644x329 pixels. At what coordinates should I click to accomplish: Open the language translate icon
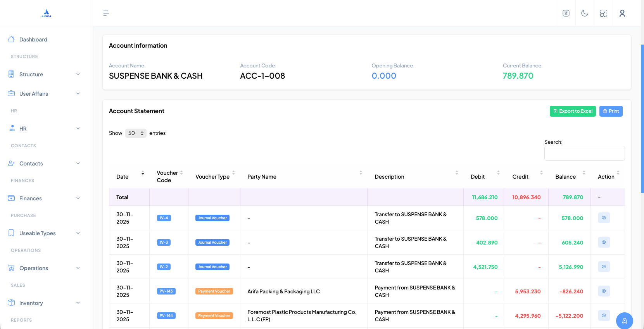pos(566,14)
